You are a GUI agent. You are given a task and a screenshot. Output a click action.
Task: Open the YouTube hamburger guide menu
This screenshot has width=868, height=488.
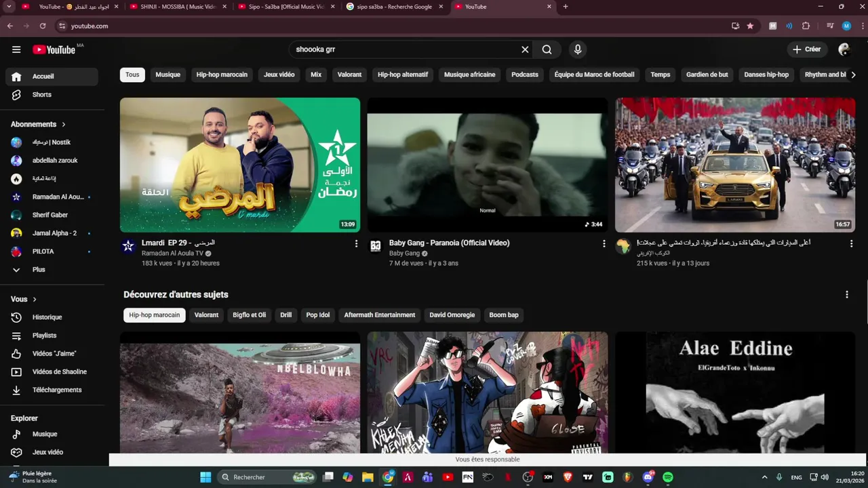pyautogui.click(x=16, y=49)
